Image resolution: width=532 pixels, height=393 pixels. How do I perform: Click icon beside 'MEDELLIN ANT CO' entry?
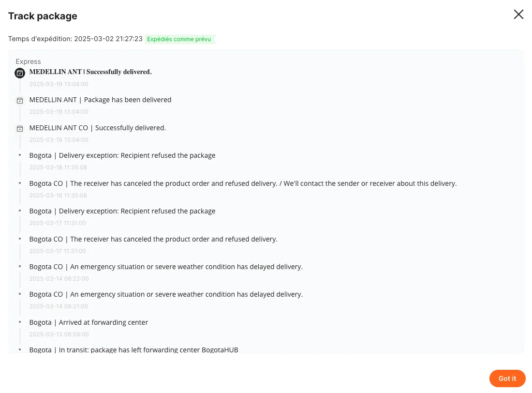(20, 129)
